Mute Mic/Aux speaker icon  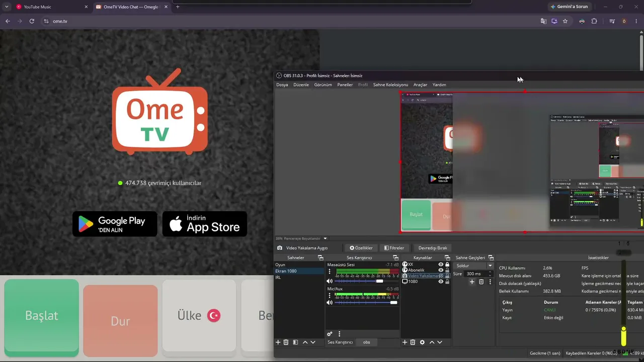pos(330,303)
